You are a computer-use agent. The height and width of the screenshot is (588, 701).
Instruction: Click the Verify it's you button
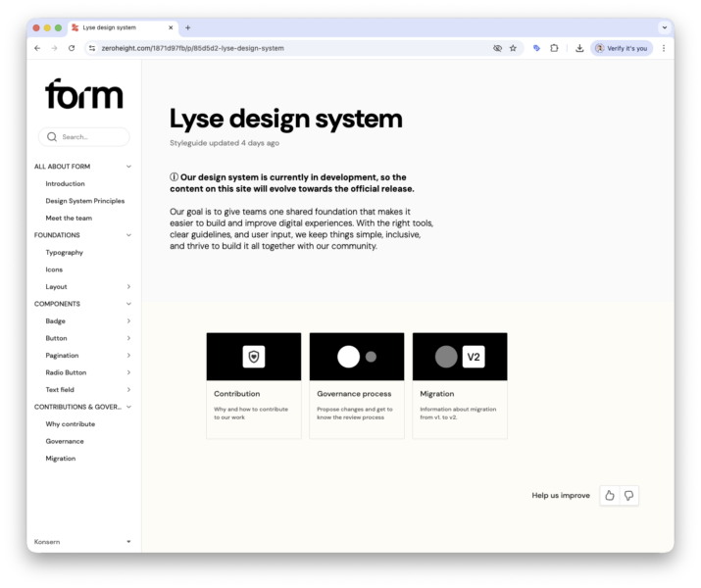pyautogui.click(x=622, y=48)
